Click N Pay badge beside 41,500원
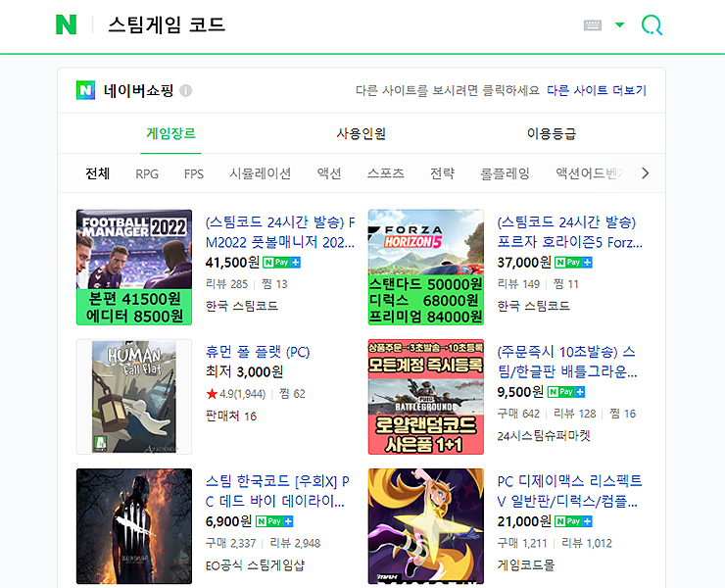 pyautogui.click(x=281, y=263)
